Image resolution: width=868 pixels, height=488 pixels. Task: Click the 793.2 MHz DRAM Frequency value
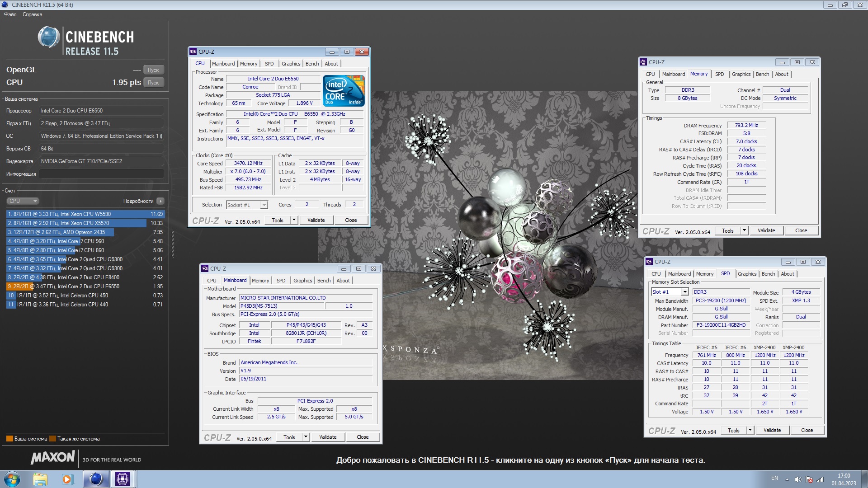(x=746, y=125)
